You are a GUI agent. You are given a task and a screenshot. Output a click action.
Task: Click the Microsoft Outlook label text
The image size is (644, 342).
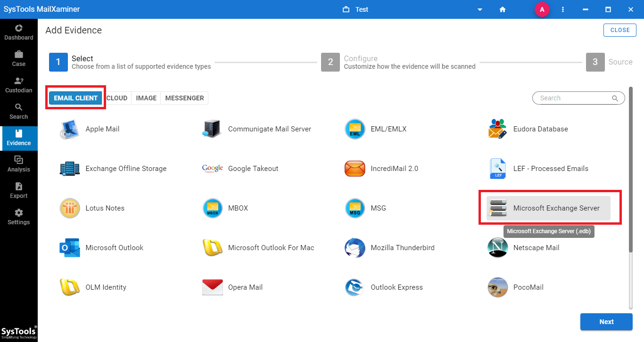[x=115, y=248]
